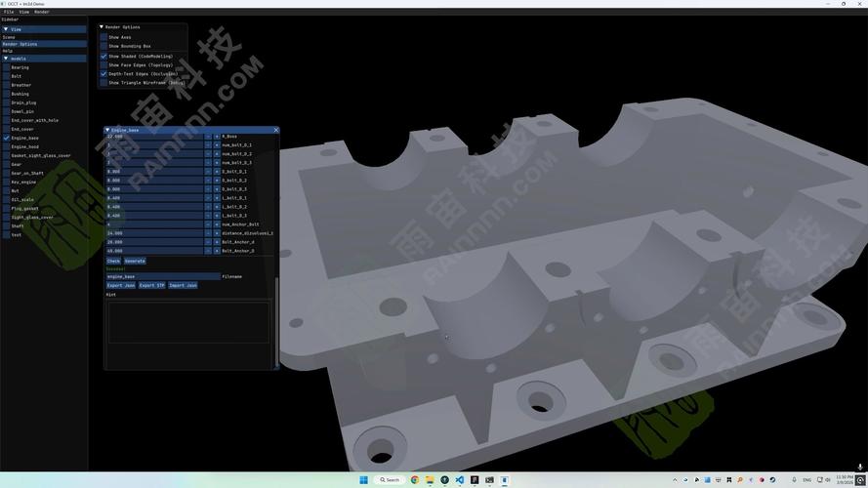This screenshot has width=868, height=488.
Task: Open Visual Studio Code from the taskbar
Action: [460, 479]
